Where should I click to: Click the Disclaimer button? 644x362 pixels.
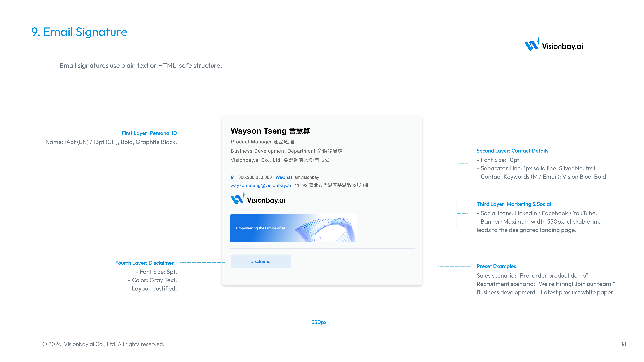(261, 261)
